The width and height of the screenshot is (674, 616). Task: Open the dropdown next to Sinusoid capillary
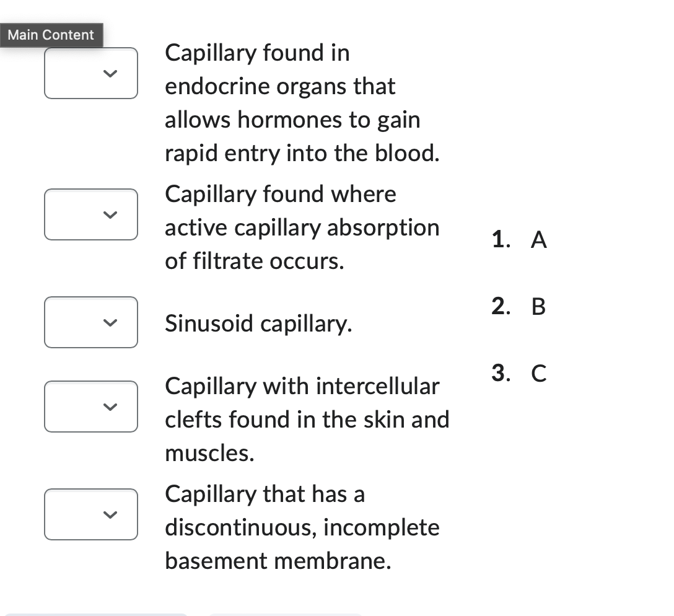pos(90,322)
